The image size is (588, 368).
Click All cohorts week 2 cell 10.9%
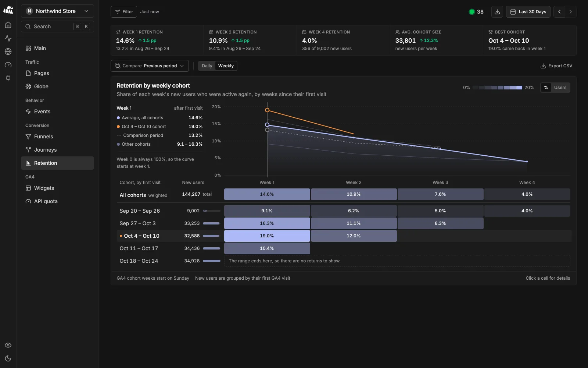(354, 194)
